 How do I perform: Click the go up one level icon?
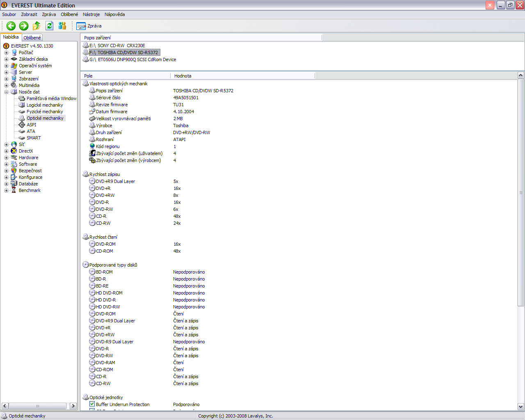pyautogui.click(x=37, y=26)
